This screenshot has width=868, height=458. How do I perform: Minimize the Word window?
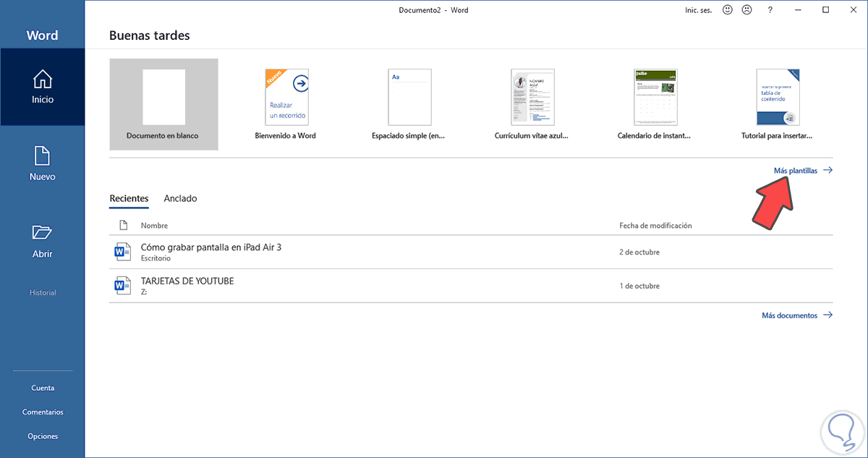(x=799, y=10)
